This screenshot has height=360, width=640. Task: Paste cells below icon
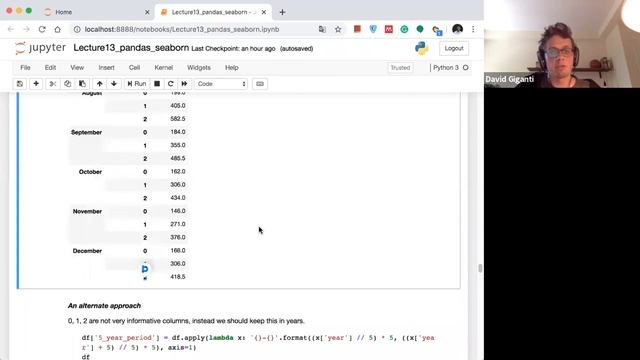coord(82,84)
